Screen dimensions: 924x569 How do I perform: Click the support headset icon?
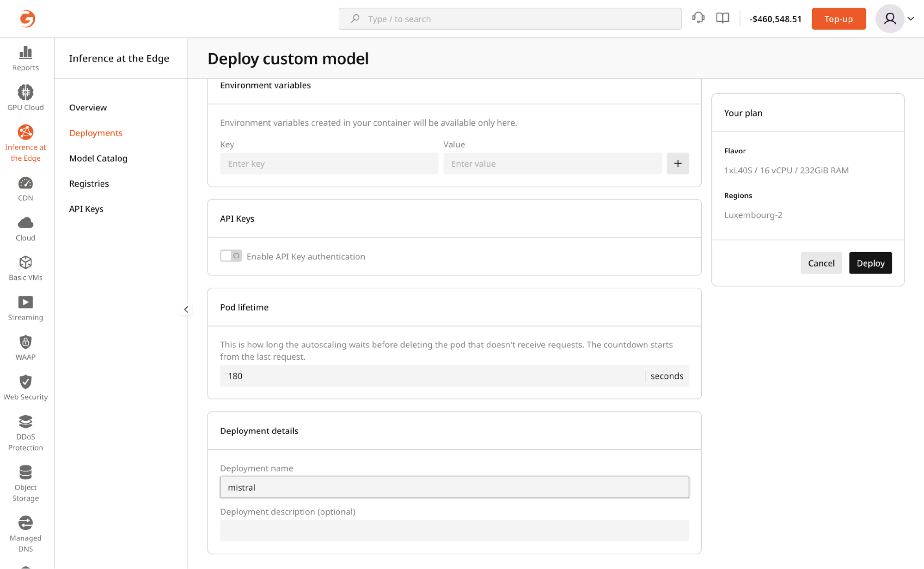[x=698, y=18]
